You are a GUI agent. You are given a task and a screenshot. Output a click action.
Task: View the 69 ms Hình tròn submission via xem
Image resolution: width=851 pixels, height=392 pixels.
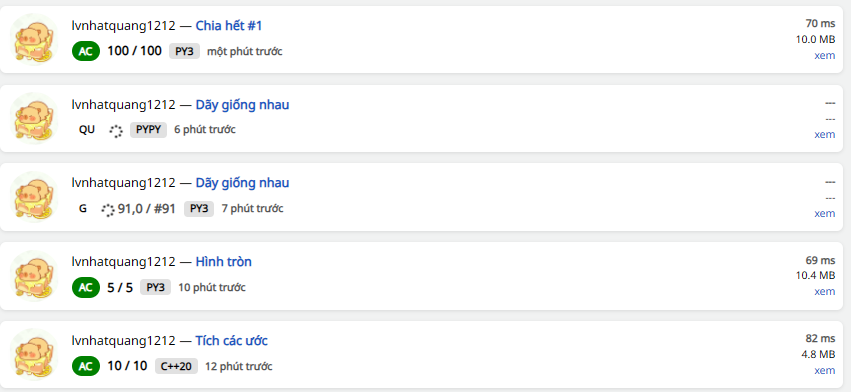pos(824,292)
